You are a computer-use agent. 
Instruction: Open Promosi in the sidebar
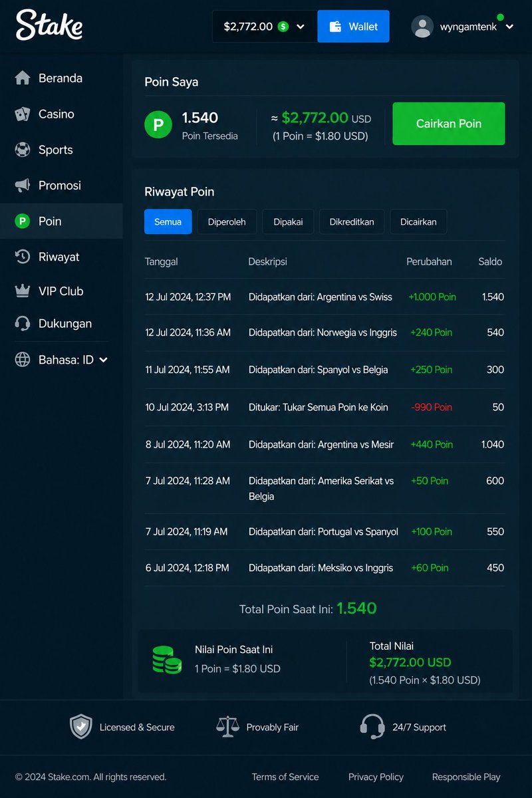coord(61,185)
